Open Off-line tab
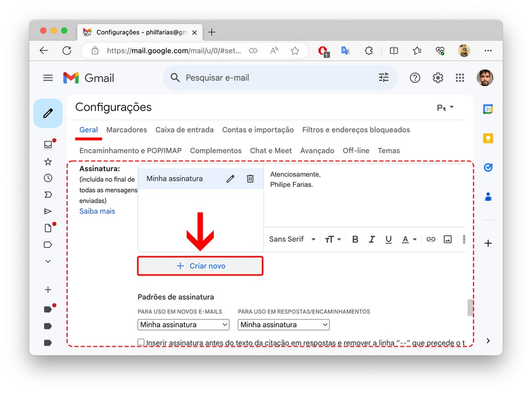The height and width of the screenshot is (394, 532). [x=356, y=150]
